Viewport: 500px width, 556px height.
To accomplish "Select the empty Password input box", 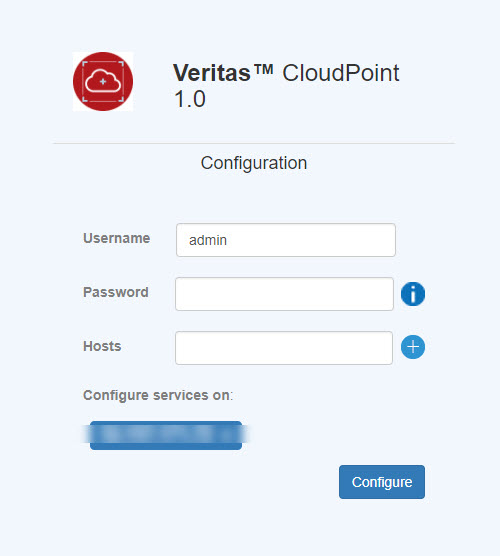I will pyautogui.click(x=284, y=294).
